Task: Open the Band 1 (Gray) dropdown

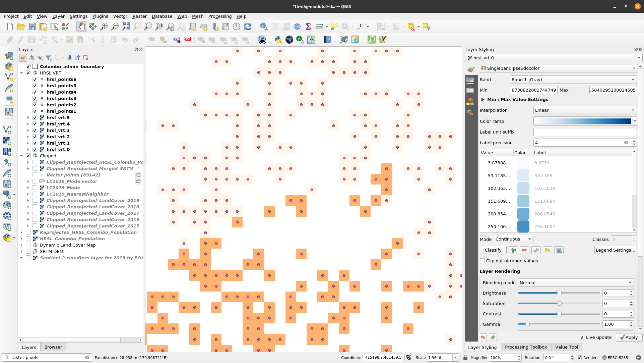Action: [573, 80]
